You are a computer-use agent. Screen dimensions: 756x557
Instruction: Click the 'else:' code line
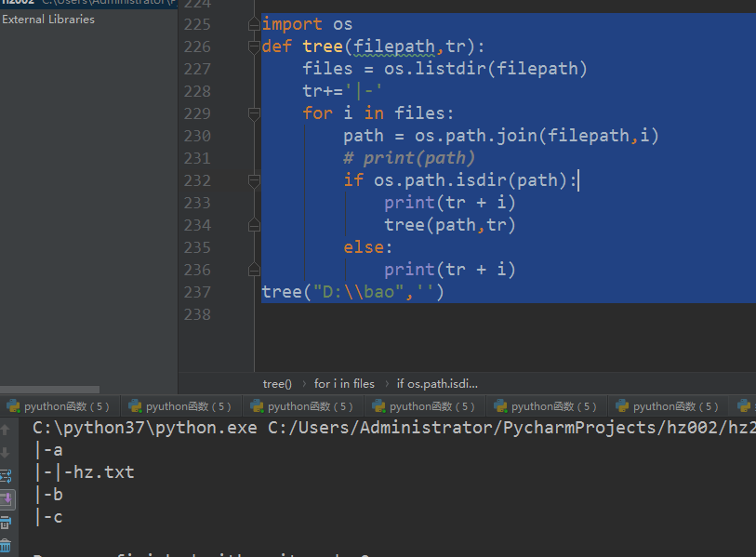pos(368,247)
